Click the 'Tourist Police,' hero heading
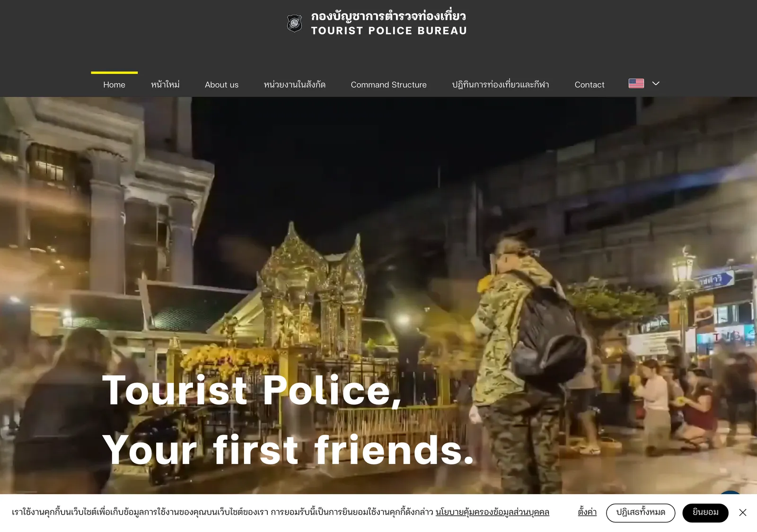The width and height of the screenshot is (757, 532). pos(252,391)
